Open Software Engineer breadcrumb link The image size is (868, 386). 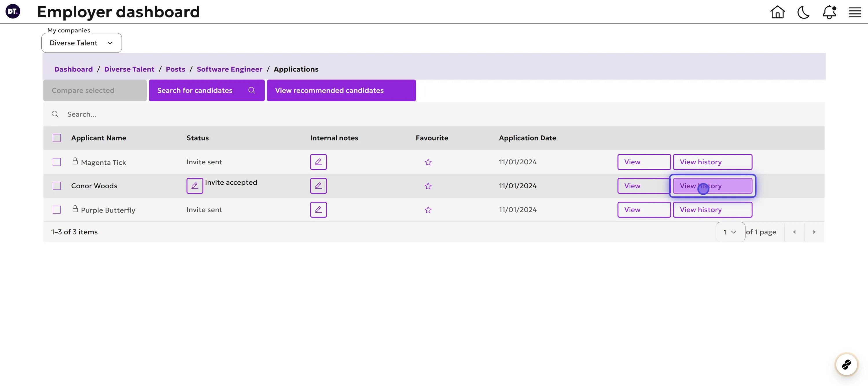[229, 69]
